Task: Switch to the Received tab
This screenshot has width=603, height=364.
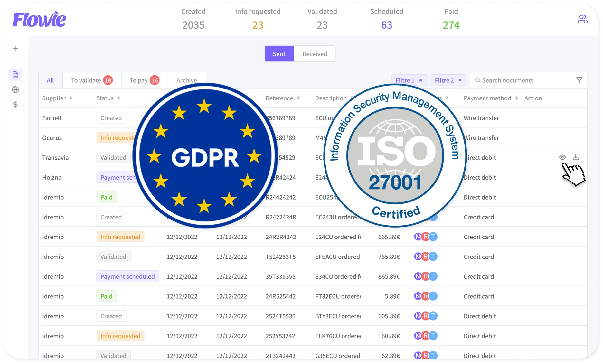Action: 315,54
